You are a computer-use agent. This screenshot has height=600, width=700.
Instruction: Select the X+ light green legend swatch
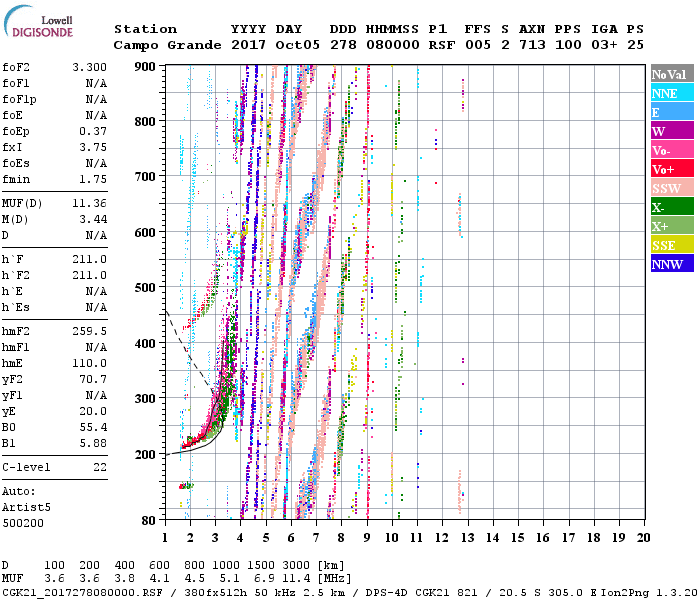click(672, 226)
